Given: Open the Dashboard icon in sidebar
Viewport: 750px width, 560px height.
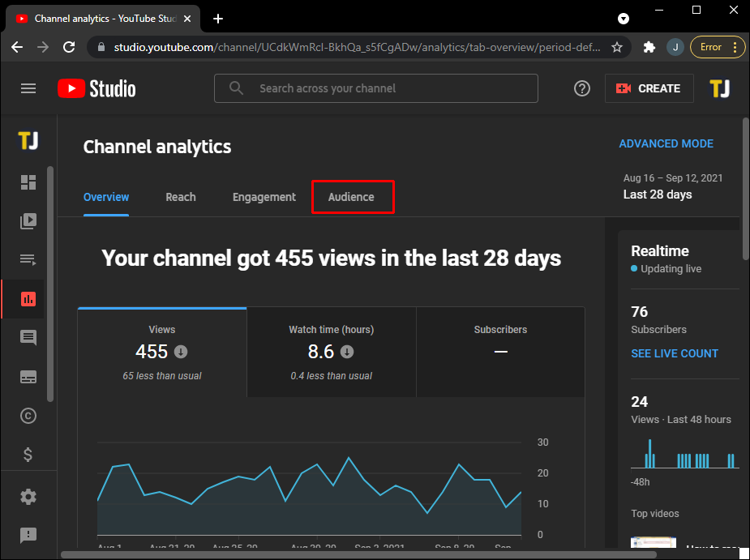Looking at the screenshot, I should pos(28,182).
